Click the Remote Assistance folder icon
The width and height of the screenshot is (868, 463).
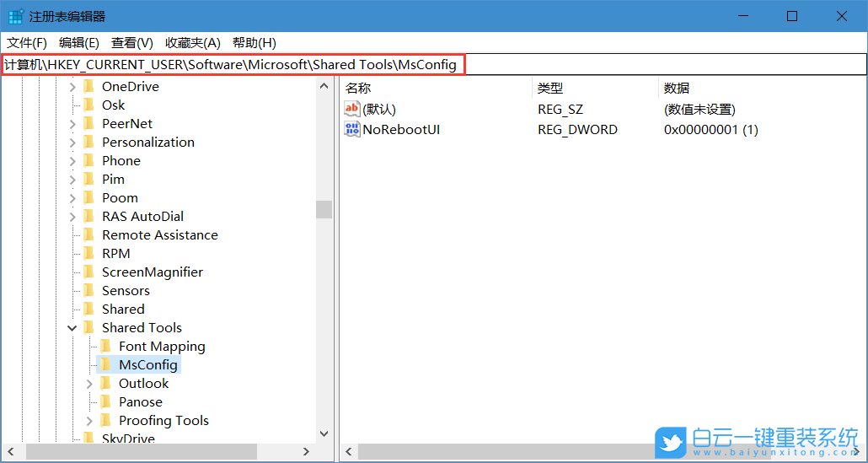[x=88, y=234]
